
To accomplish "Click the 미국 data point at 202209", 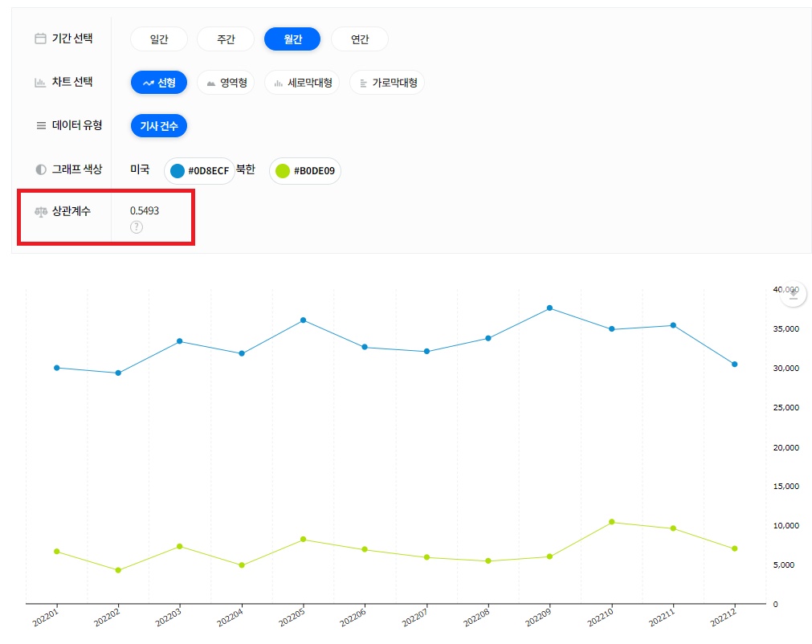I will click(x=549, y=308).
